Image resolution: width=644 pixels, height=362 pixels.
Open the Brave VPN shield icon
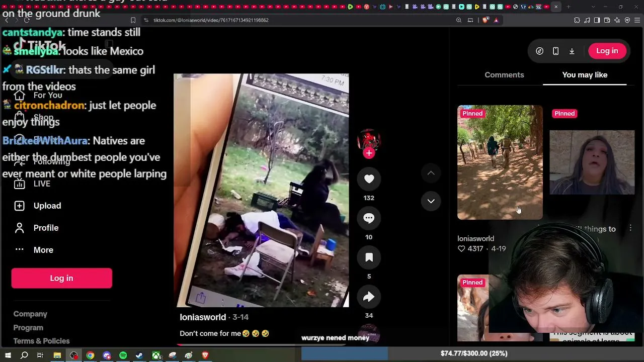point(627,20)
